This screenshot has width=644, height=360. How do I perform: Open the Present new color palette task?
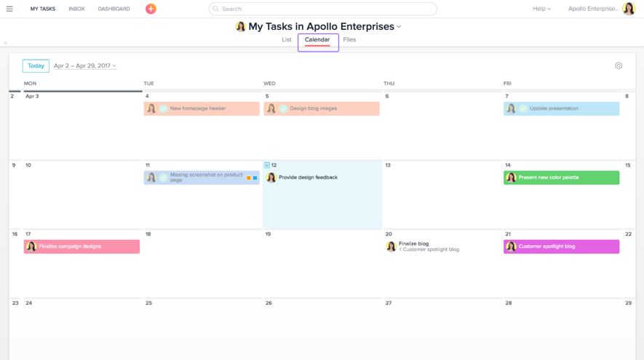coord(562,177)
